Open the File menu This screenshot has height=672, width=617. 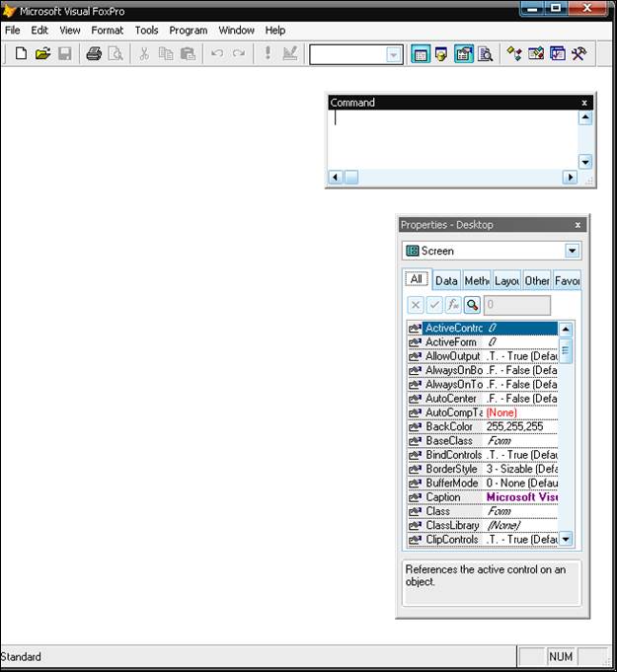tap(13, 31)
